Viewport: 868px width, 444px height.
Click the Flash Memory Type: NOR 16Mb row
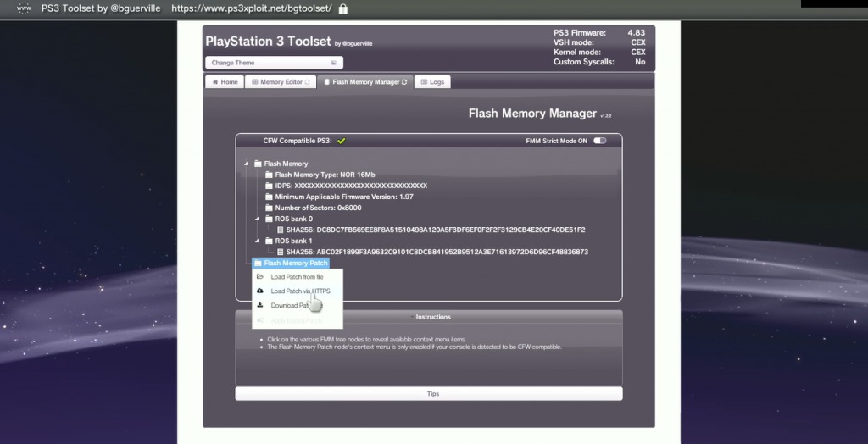click(x=325, y=175)
